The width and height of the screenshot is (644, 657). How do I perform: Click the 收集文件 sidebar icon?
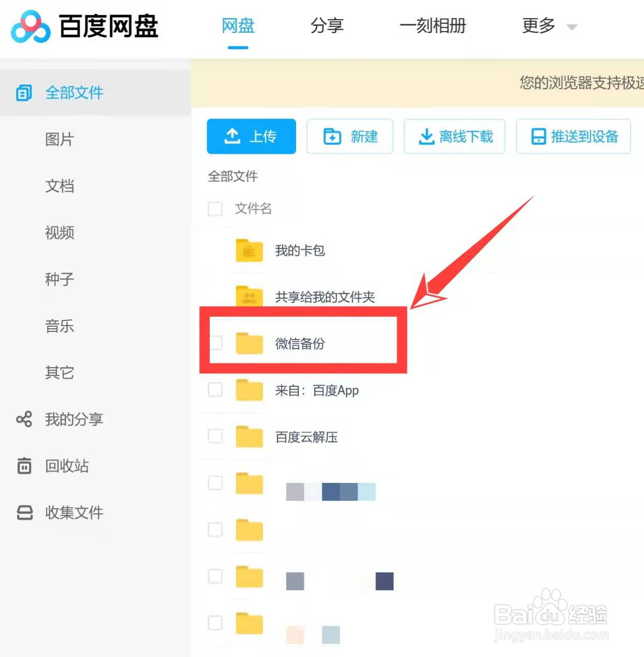pos(24,513)
